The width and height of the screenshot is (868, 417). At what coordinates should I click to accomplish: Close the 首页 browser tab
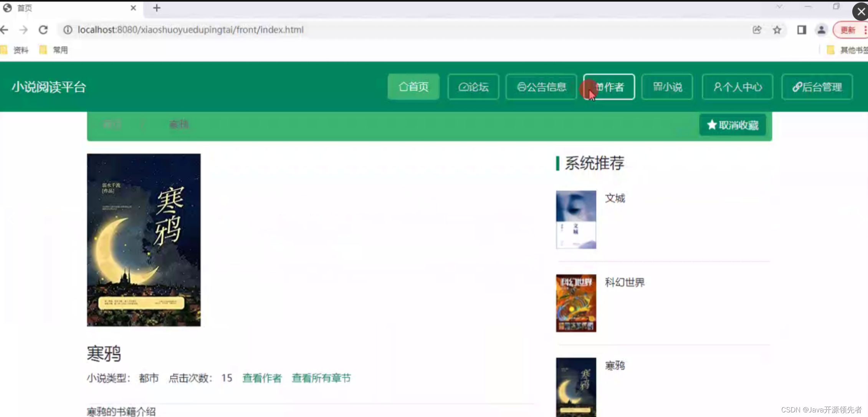pyautogui.click(x=133, y=8)
